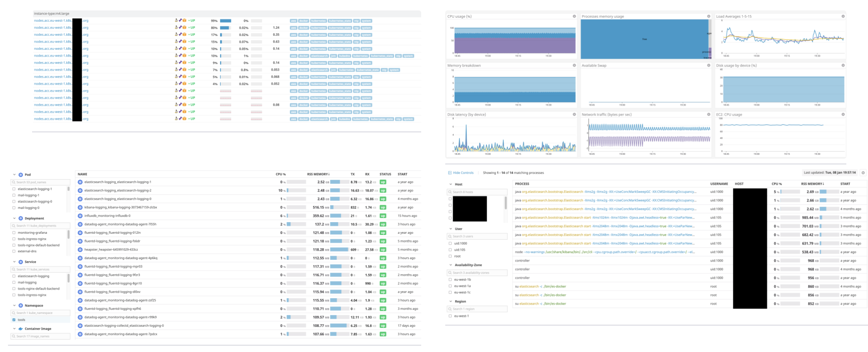The height and width of the screenshot is (352, 868).
Task: Sort pods by the TX column header
Action: [353, 174]
